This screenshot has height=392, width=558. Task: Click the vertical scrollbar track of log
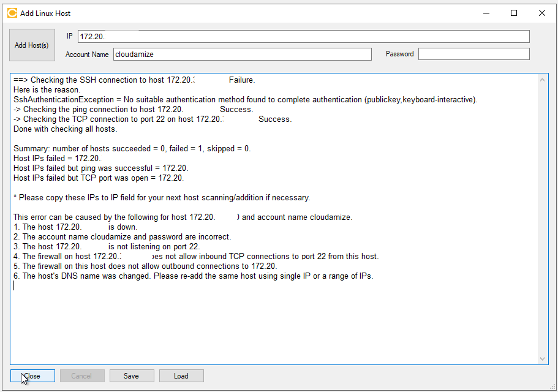543,214
